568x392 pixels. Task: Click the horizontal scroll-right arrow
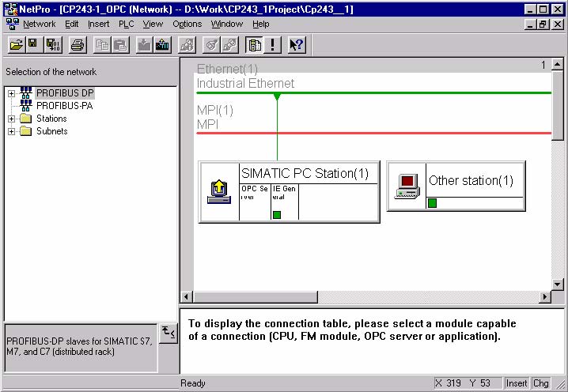[545, 297]
